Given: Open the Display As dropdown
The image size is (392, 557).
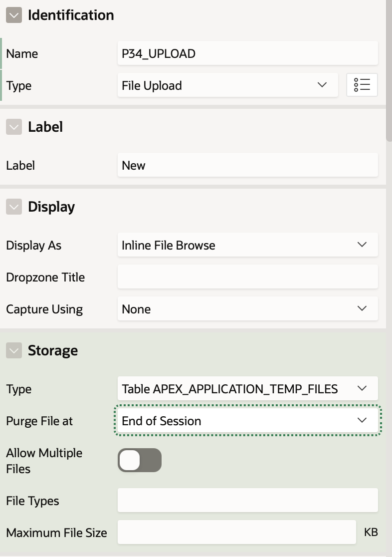Looking at the screenshot, I should (248, 245).
